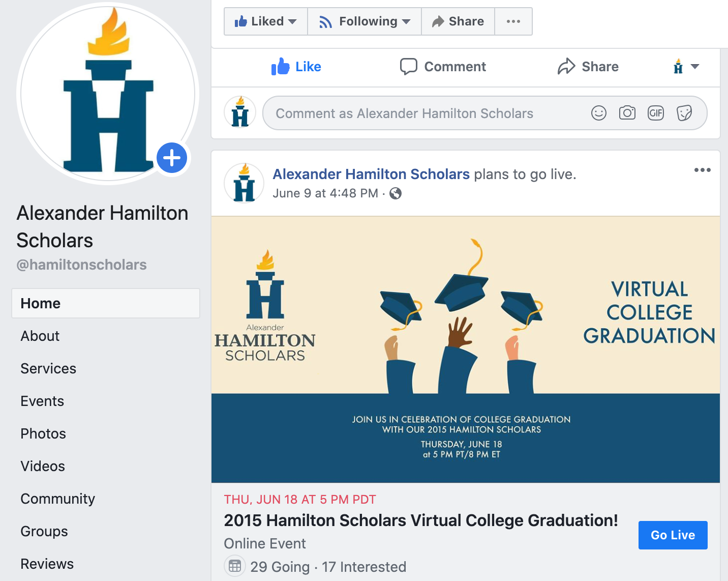Open the Liked dropdown button
The width and height of the screenshot is (728, 581).
(x=265, y=21)
